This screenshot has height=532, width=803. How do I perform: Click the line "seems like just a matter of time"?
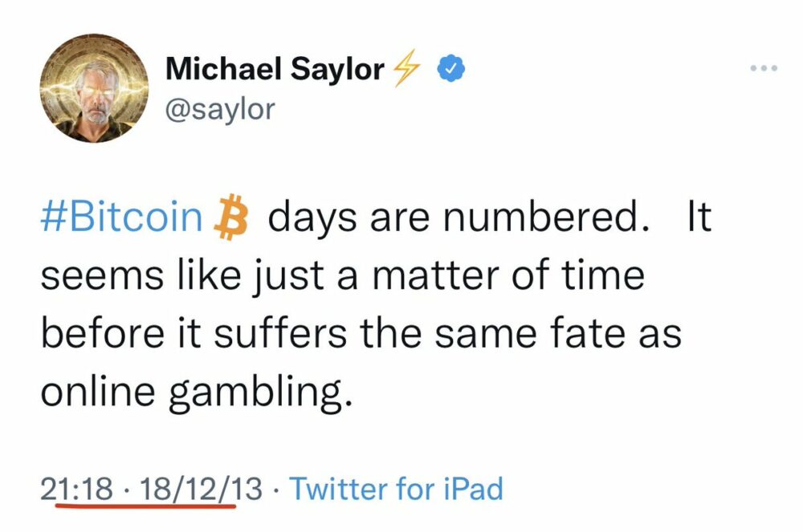coord(342,277)
